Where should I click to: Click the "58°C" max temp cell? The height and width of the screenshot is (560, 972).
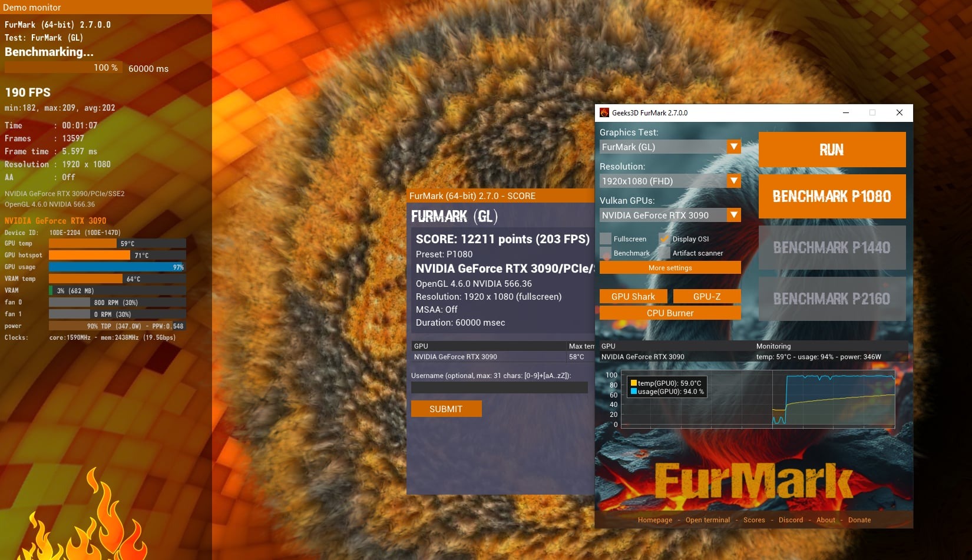pos(577,356)
